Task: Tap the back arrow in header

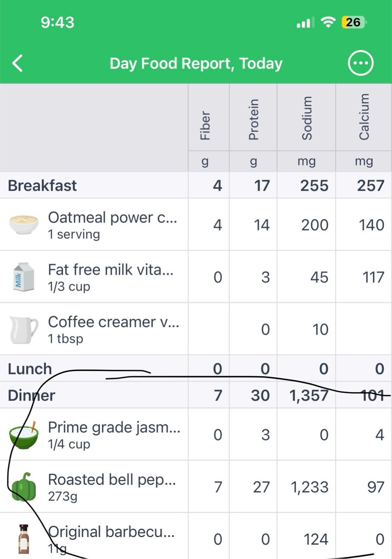Action: point(17,63)
